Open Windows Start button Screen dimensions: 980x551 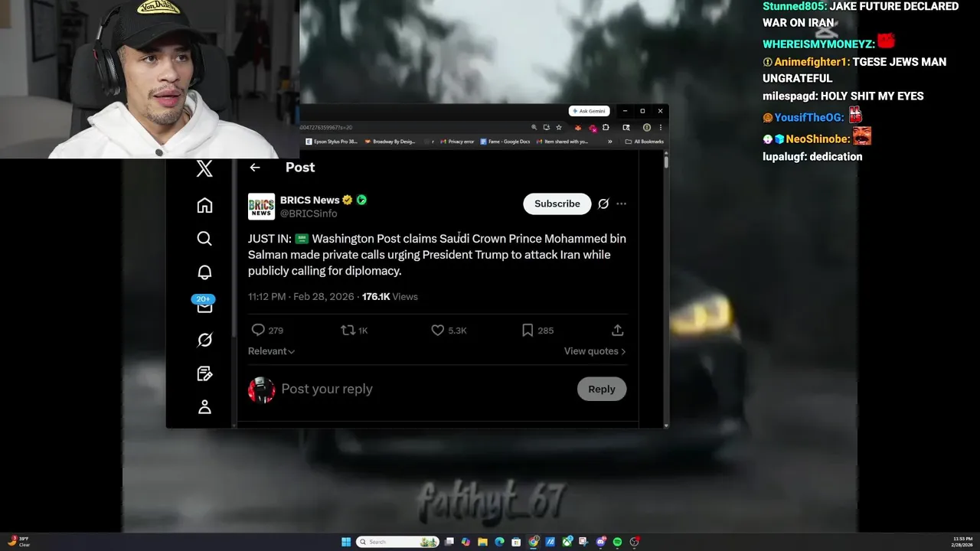(346, 542)
